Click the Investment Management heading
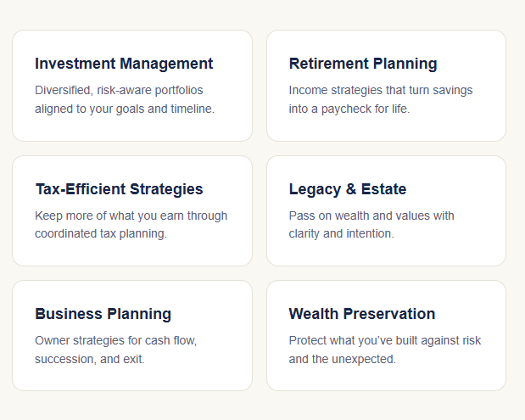Screen dimensions: 525x420 click(124, 64)
